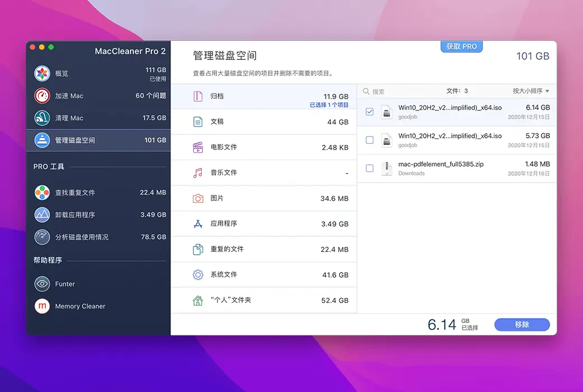This screenshot has height=392, width=583.
Task: Open the 概览 section in sidebar
Action: pos(98,73)
